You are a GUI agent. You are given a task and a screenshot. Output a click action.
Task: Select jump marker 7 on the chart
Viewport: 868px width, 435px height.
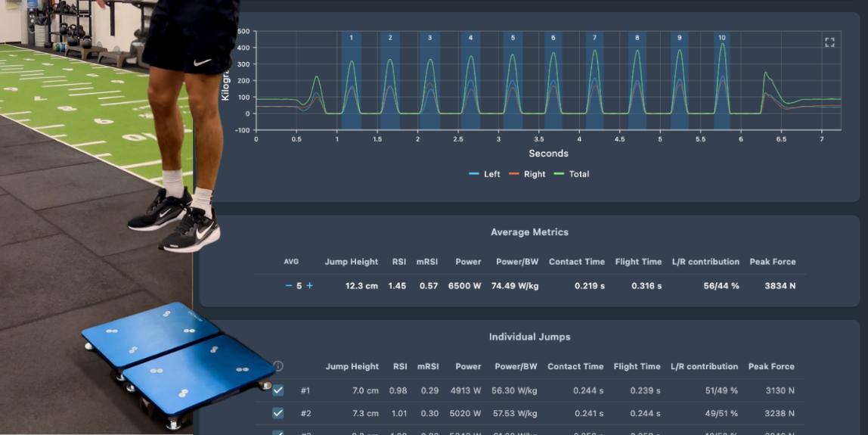coord(594,38)
